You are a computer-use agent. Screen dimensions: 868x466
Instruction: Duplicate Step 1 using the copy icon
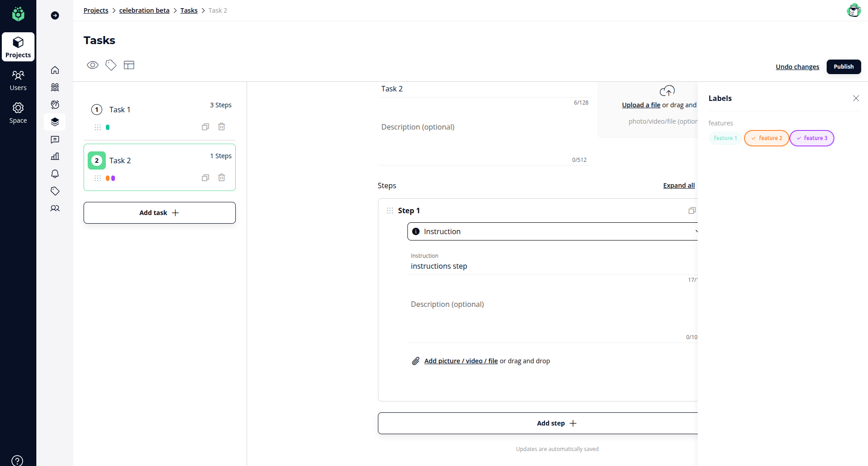692,210
